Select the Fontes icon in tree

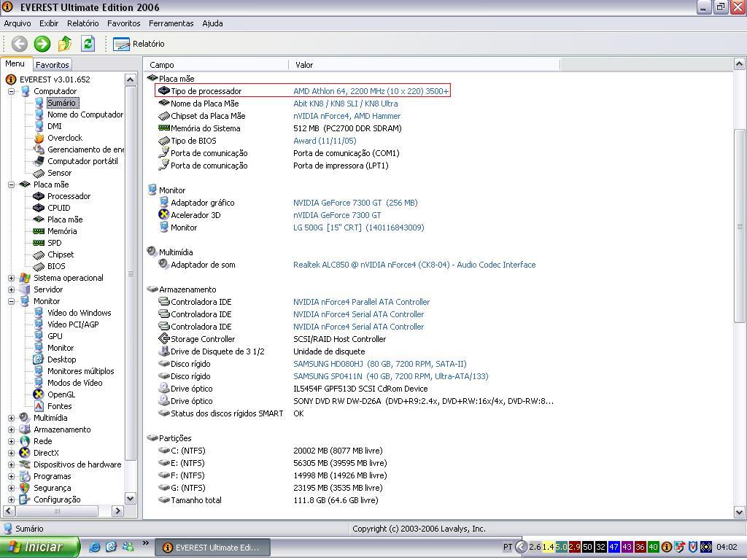[x=39, y=406]
